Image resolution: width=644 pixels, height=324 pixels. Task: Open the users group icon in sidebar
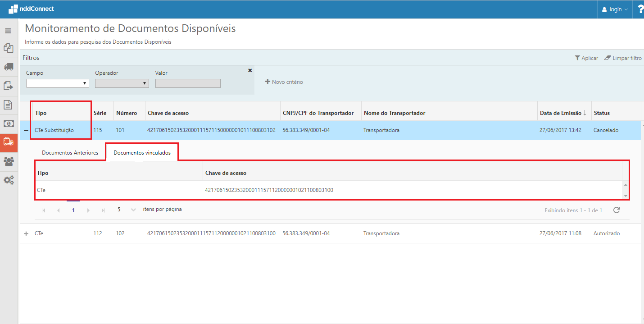(8, 161)
